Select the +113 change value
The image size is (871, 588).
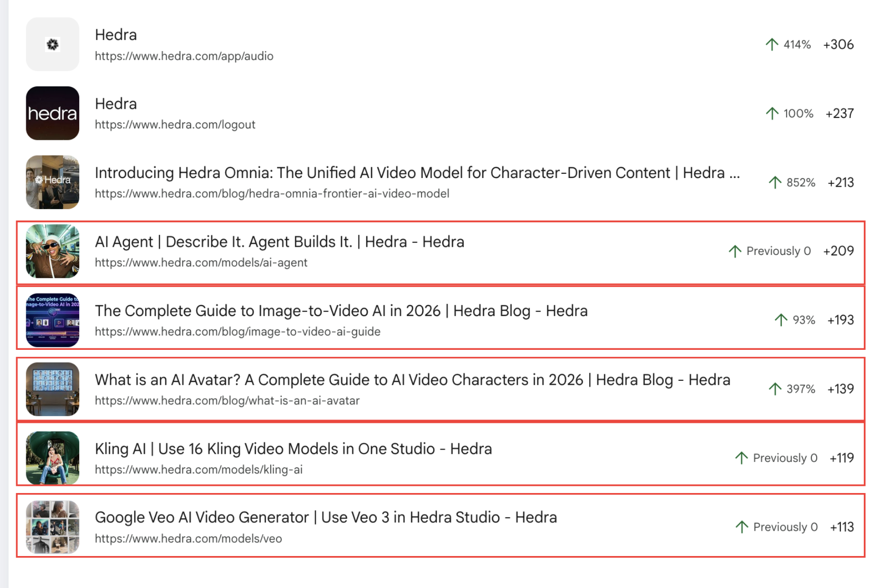coord(842,527)
